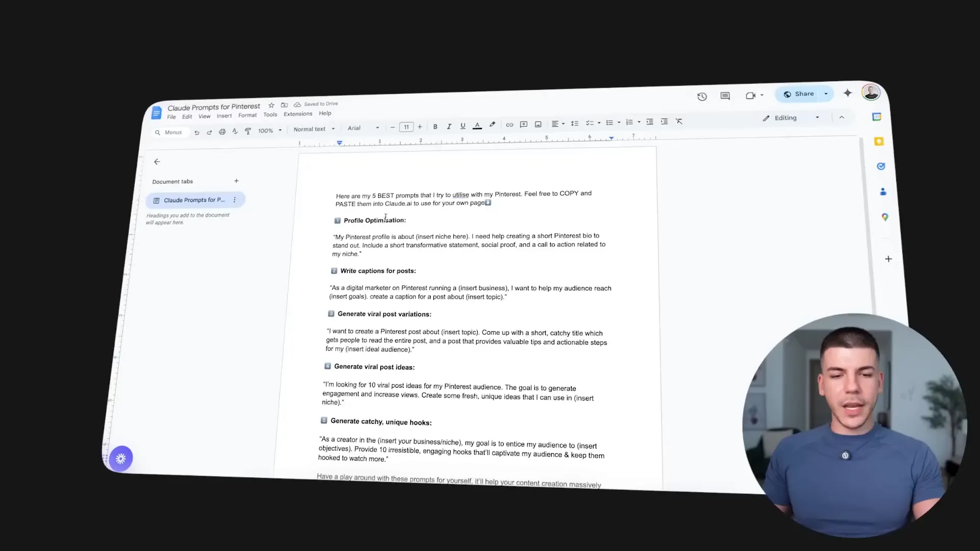Open Google Calendar side panel

[x=876, y=117]
